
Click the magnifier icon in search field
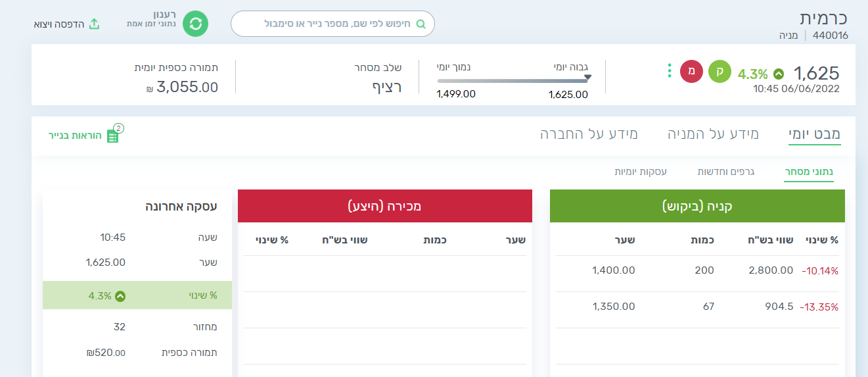pos(421,24)
